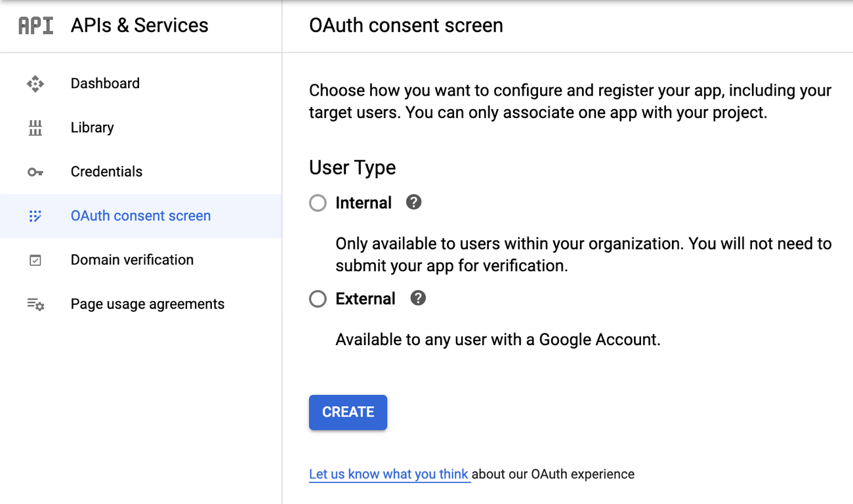853x504 pixels.
Task: Click the highlighted OAuth consent screen entry
Action: (x=140, y=215)
